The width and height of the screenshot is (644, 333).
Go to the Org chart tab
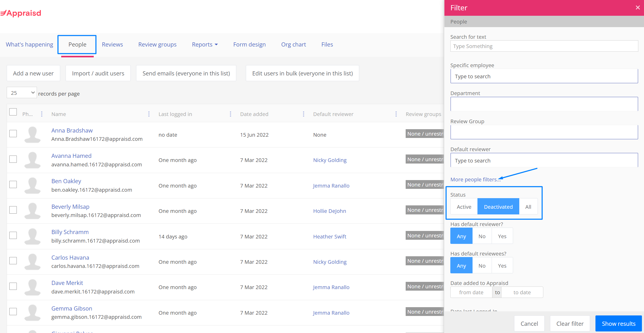(293, 44)
